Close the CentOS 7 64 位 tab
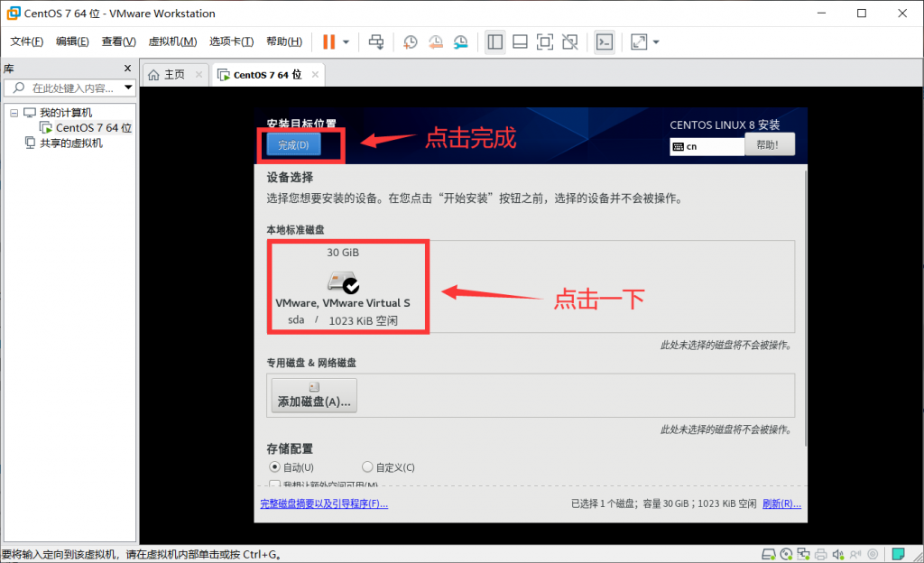Viewport: 924px width, 563px height. click(x=315, y=74)
